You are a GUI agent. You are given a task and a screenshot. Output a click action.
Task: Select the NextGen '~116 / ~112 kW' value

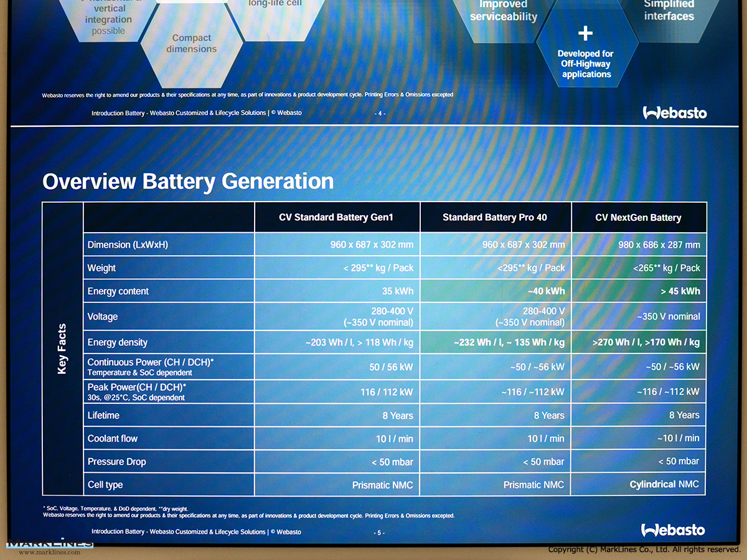coord(669,392)
